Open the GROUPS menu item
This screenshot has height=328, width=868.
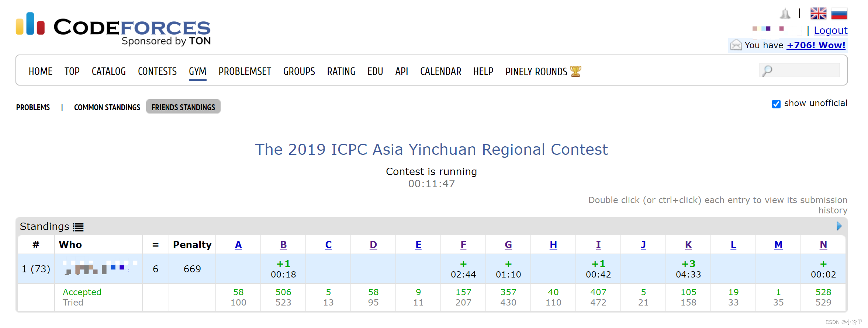click(299, 71)
